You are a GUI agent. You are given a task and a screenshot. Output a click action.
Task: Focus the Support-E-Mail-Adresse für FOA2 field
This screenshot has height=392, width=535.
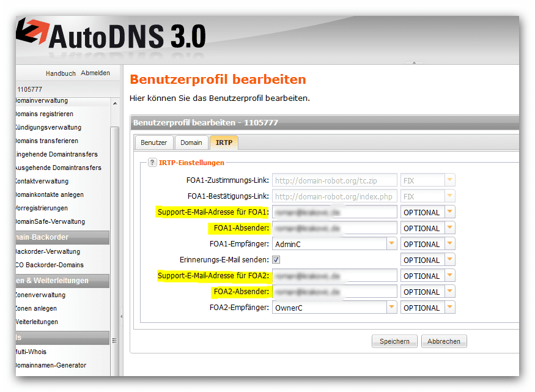334,276
